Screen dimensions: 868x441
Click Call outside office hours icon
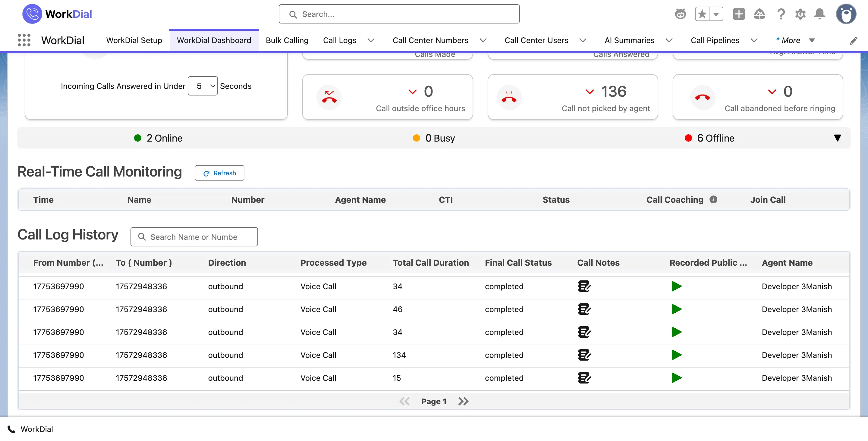pos(329,97)
